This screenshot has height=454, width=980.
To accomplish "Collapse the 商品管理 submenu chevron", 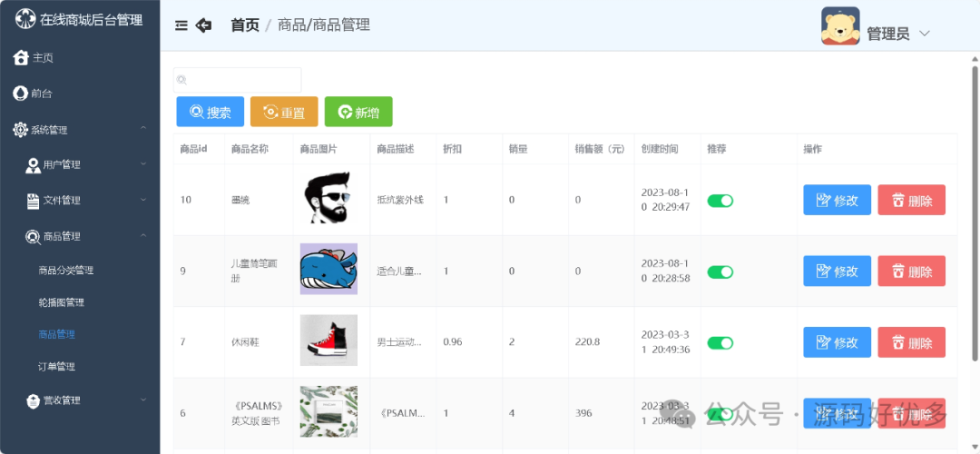I will tap(143, 236).
